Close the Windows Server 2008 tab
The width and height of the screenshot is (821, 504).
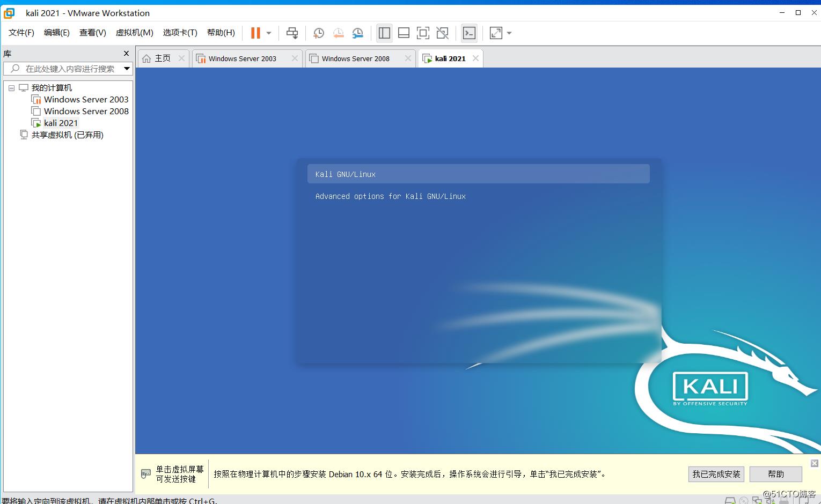click(408, 58)
